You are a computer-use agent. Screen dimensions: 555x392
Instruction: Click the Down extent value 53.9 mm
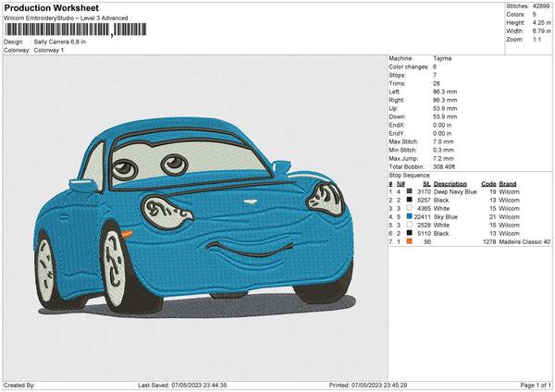(445, 116)
